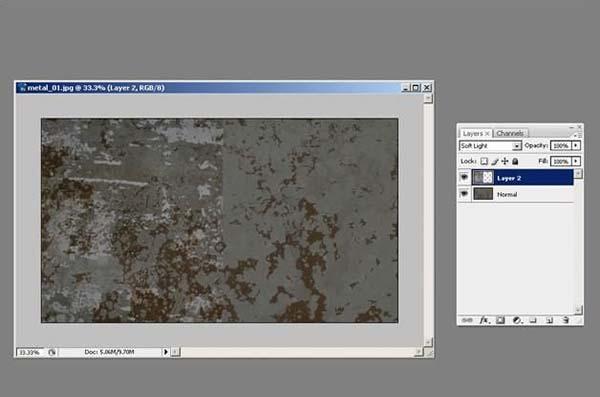This screenshot has height=397, width=600.
Task: Switch to the Channels tab
Action: (510, 133)
